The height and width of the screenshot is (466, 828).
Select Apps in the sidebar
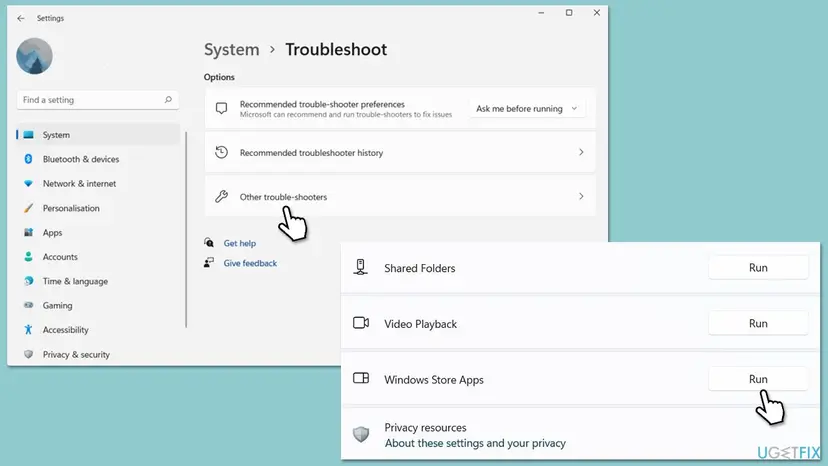click(x=52, y=232)
